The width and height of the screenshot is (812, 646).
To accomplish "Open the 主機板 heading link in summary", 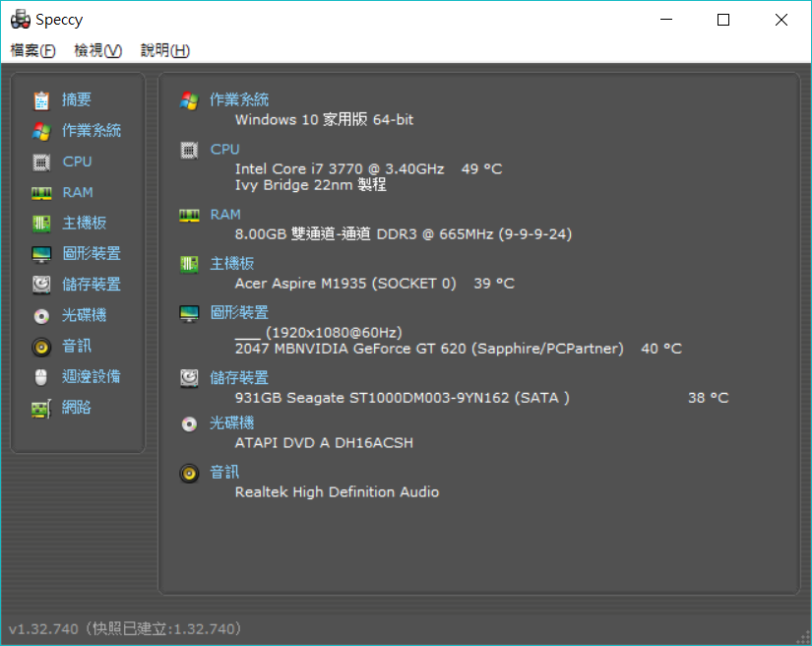I will (x=232, y=263).
